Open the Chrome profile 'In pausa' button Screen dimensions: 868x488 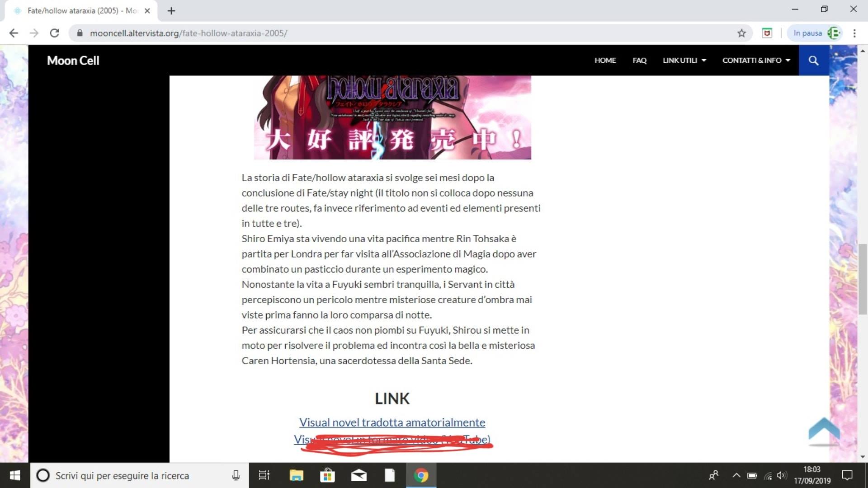point(815,33)
